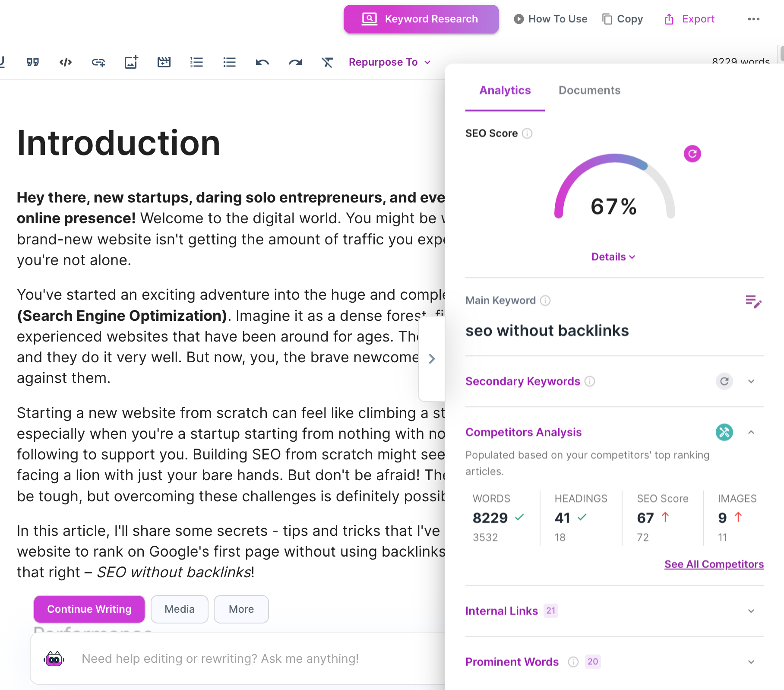Screen dimensions: 784x690
Task: Refresh the SEO Score gauge
Action: pyautogui.click(x=692, y=153)
